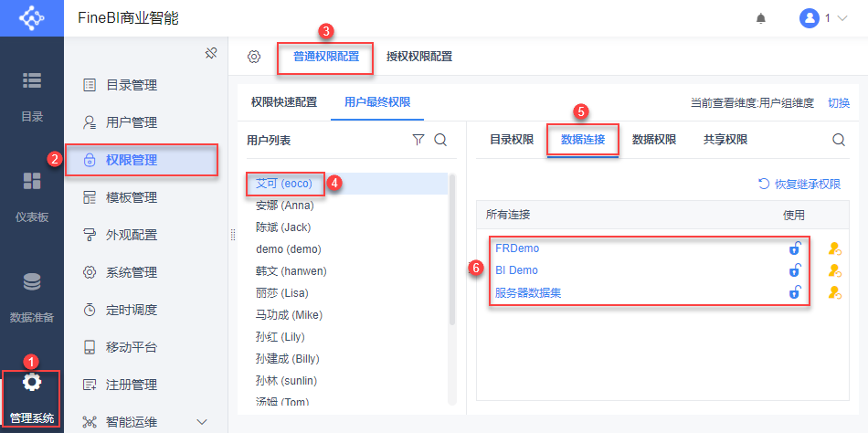The width and height of the screenshot is (868, 433).
Task: Click 恢复继承权限 button
Action: pyautogui.click(x=799, y=184)
